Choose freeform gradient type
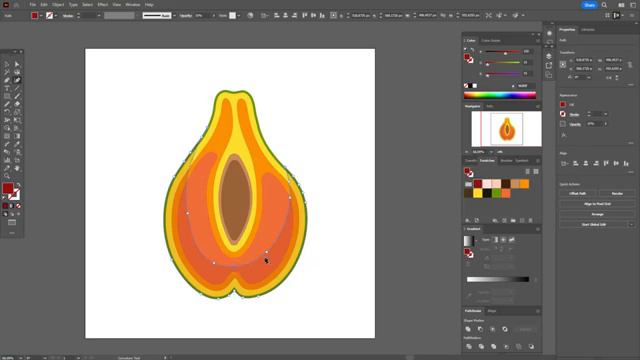Image resolution: width=640 pixels, height=360 pixels. [511, 240]
